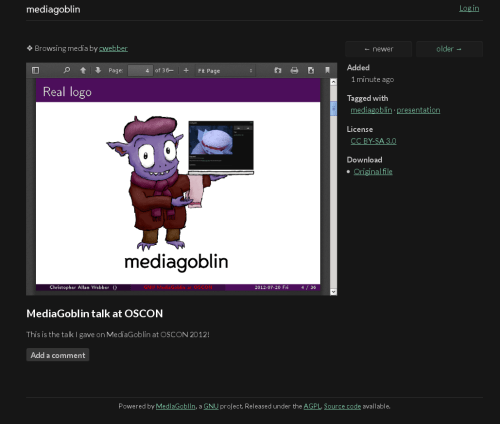
Task: Open the mediagoblin tag link
Action: click(x=371, y=110)
